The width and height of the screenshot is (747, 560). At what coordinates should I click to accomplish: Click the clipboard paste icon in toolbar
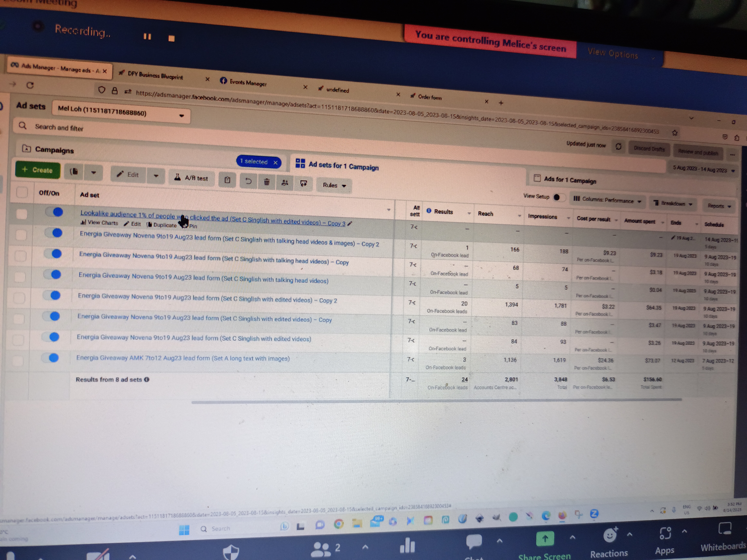point(227,180)
